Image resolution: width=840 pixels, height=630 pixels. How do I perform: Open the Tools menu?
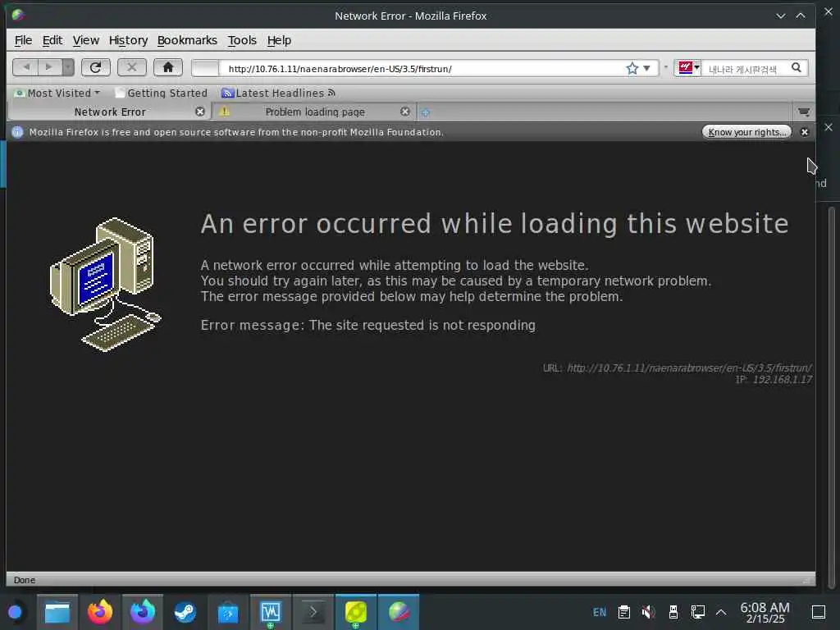[242, 40]
